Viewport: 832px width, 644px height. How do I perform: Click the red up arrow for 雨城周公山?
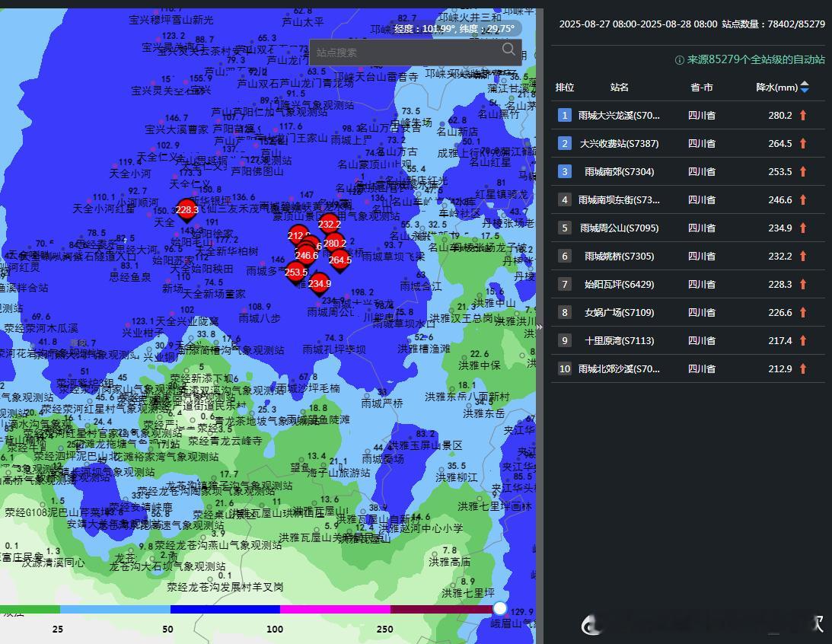tap(803, 228)
